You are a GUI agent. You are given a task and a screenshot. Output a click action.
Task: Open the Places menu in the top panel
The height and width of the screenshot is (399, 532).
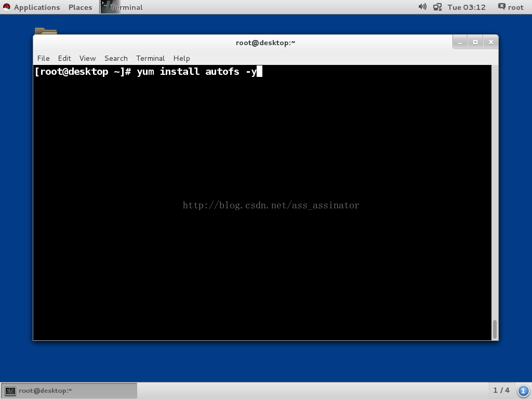(x=81, y=7)
